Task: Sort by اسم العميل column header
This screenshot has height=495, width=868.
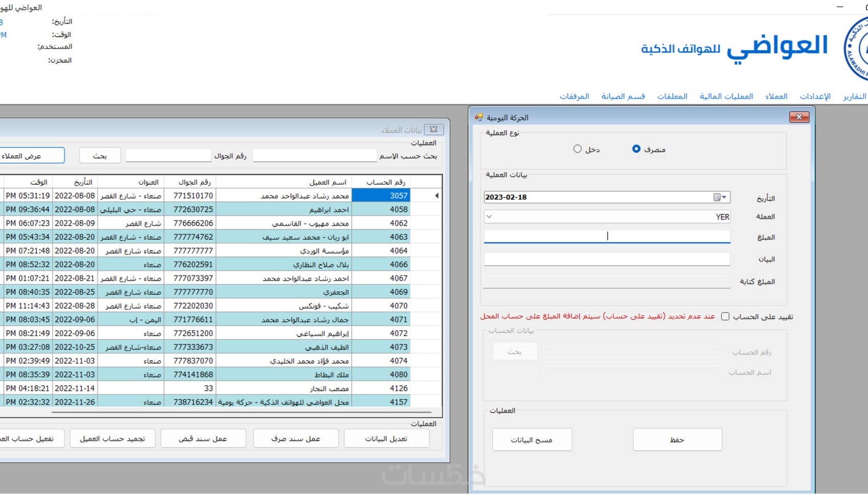Action: 283,182
